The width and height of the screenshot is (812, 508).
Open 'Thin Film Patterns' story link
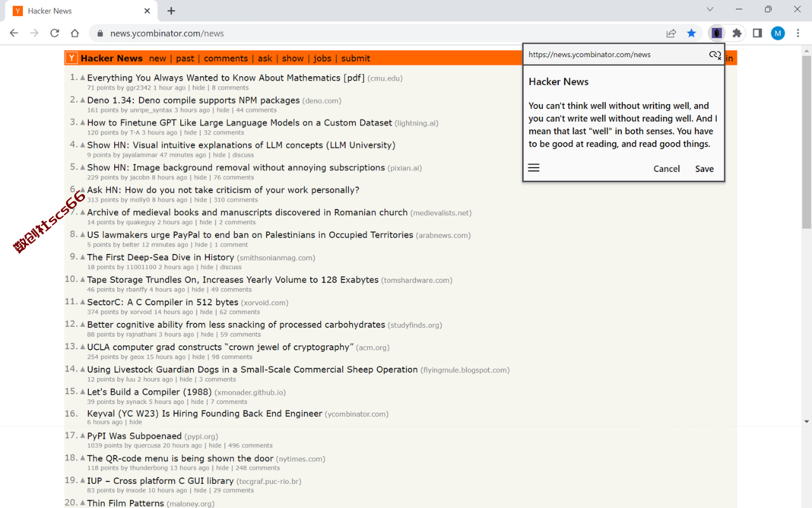click(x=125, y=504)
